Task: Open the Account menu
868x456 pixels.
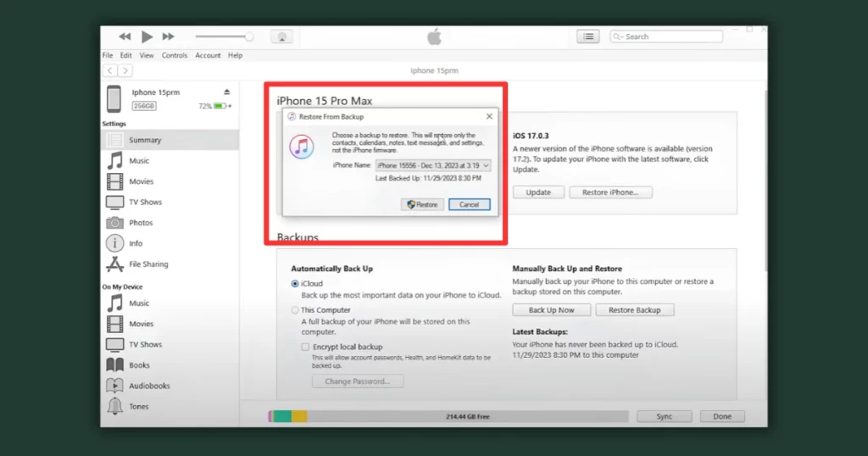Action: click(x=208, y=55)
